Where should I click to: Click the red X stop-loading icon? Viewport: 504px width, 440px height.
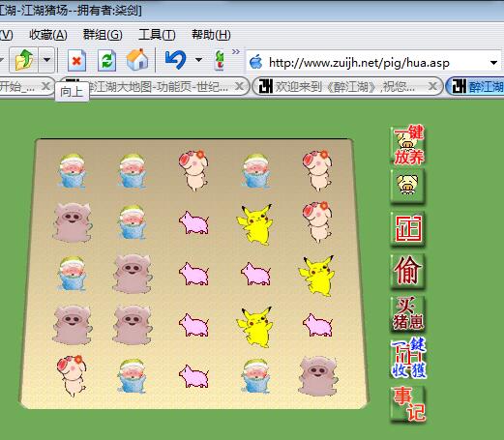(x=76, y=60)
